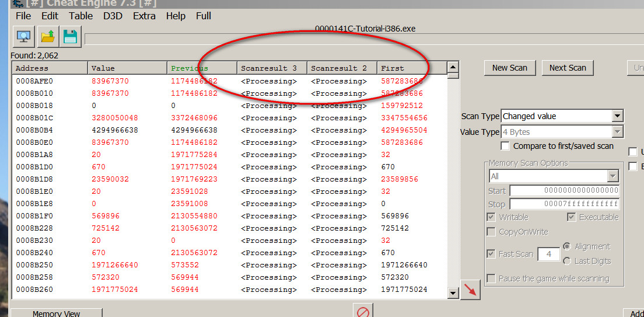Click the floppy disk save icon
This screenshot has width=644, height=317.
tap(70, 37)
